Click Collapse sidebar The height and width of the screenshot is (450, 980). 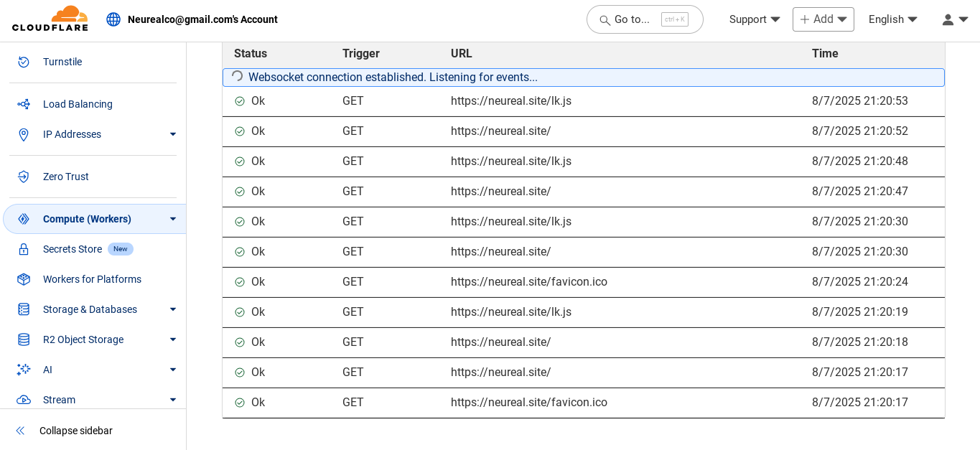coord(75,431)
